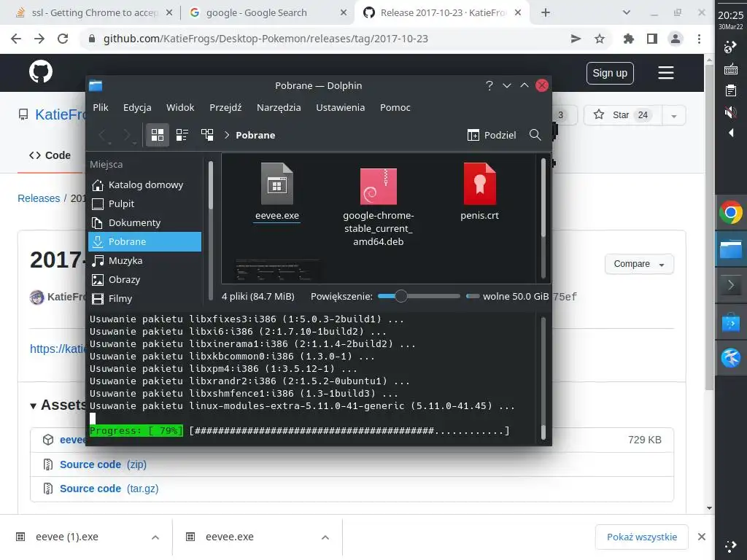Click Pobrane breadcrumb in location bar
This screenshot has width=747, height=560.
255,135
